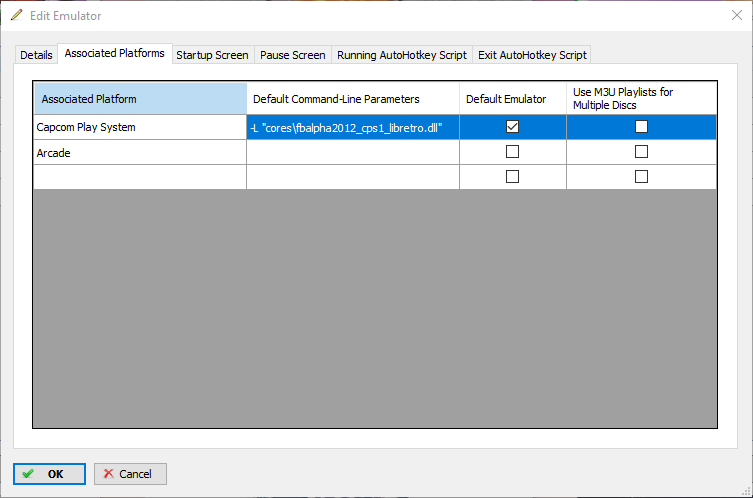
Task: Enable M3U Playlists for Capcom Play System
Action: [x=641, y=127]
